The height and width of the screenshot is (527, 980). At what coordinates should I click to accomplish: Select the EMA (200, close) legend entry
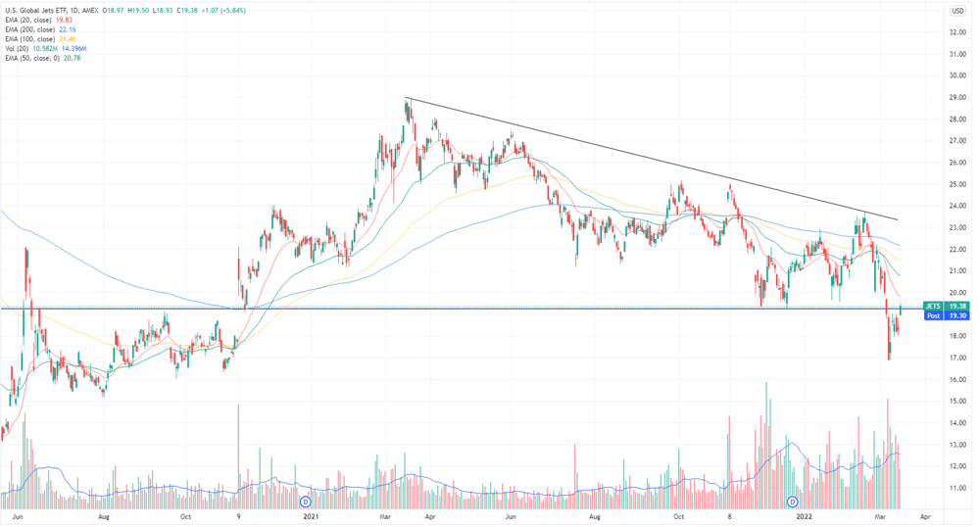30,29
